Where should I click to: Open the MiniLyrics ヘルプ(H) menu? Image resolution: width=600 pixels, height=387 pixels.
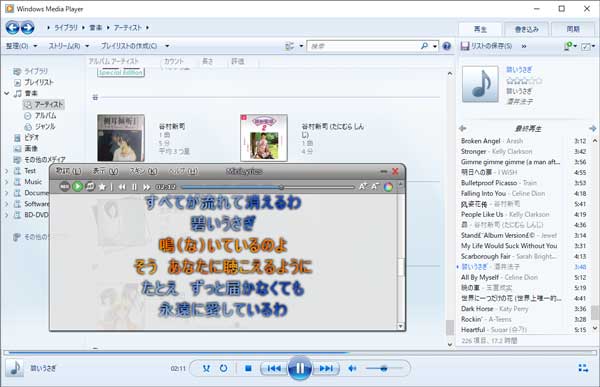click(183, 171)
